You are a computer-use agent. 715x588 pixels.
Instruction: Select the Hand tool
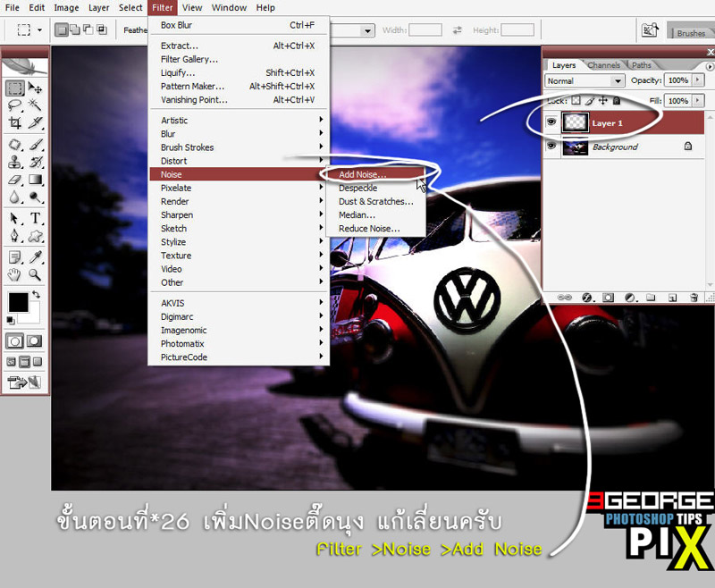pyautogui.click(x=14, y=275)
